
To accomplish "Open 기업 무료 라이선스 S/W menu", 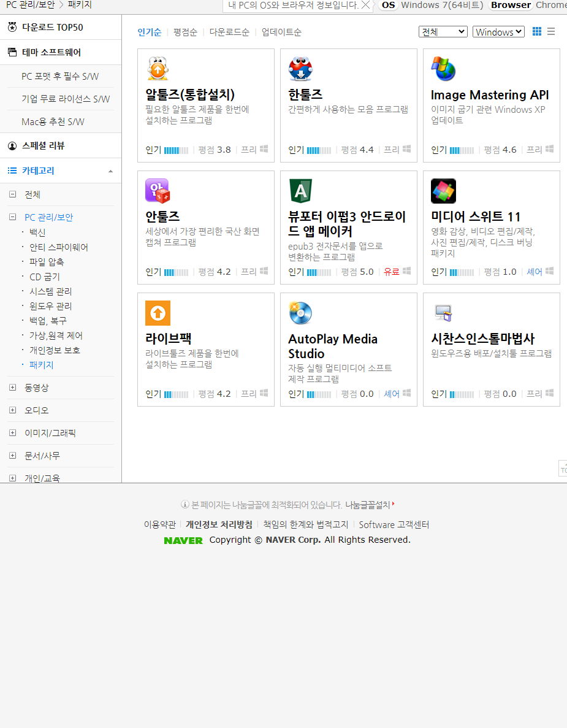I will tap(66, 99).
